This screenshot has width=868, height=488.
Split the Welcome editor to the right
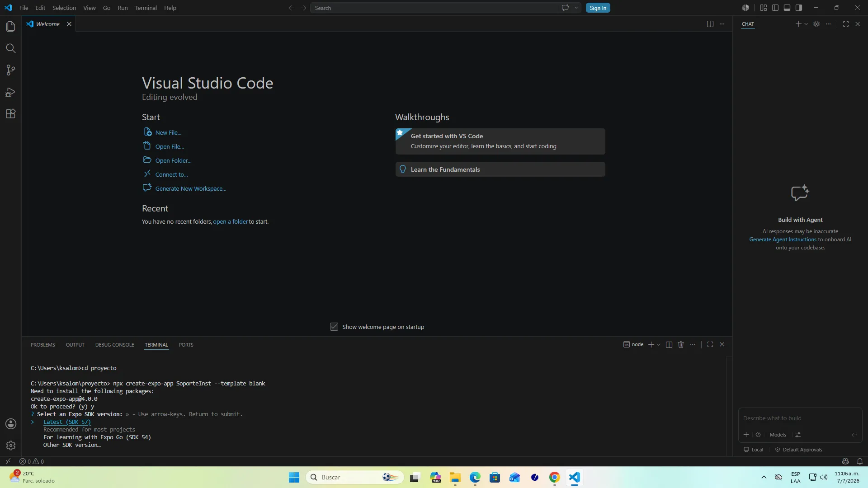pyautogui.click(x=710, y=24)
